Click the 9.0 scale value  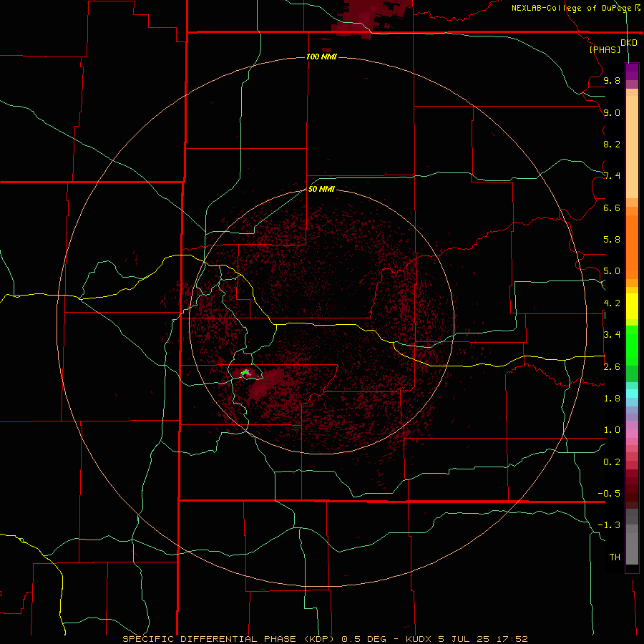pyautogui.click(x=612, y=112)
